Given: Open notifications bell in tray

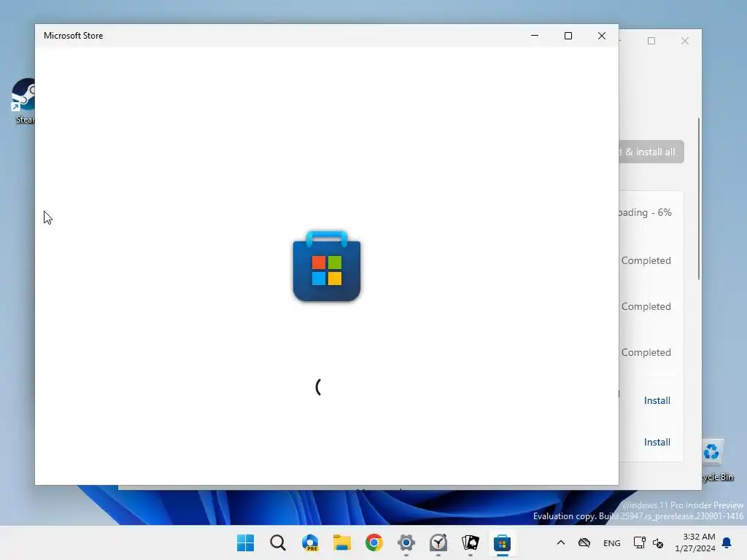Looking at the screenshot, I should tap(727, 542).
